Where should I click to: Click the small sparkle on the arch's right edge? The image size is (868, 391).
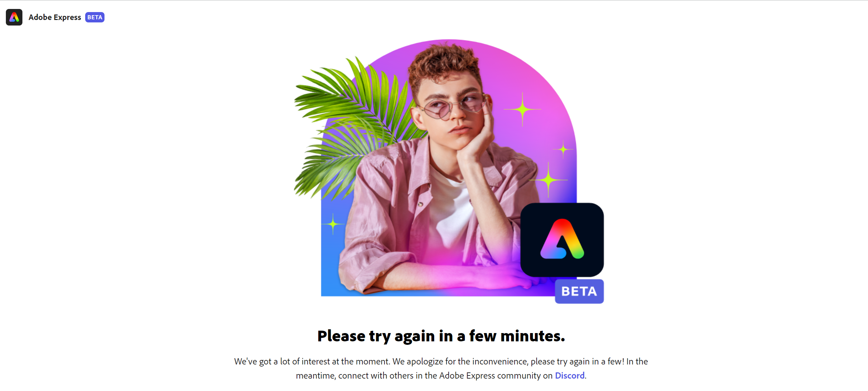coord(563,149)
